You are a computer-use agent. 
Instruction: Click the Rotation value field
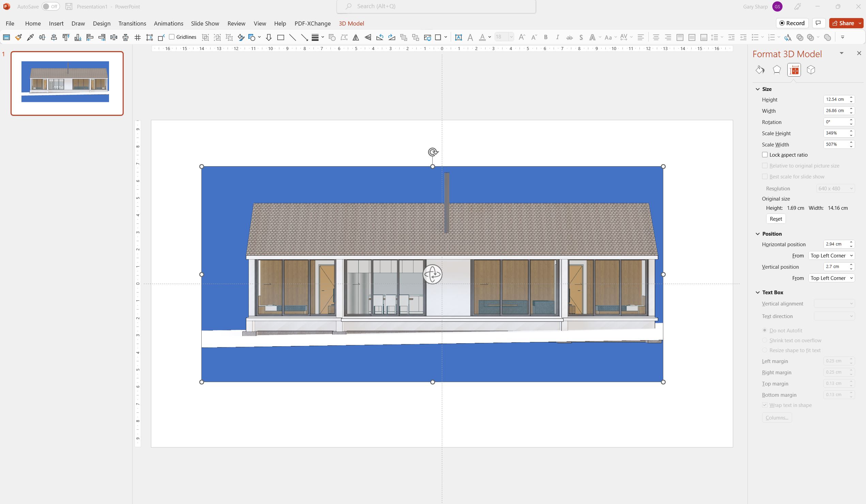pos(835,122)
